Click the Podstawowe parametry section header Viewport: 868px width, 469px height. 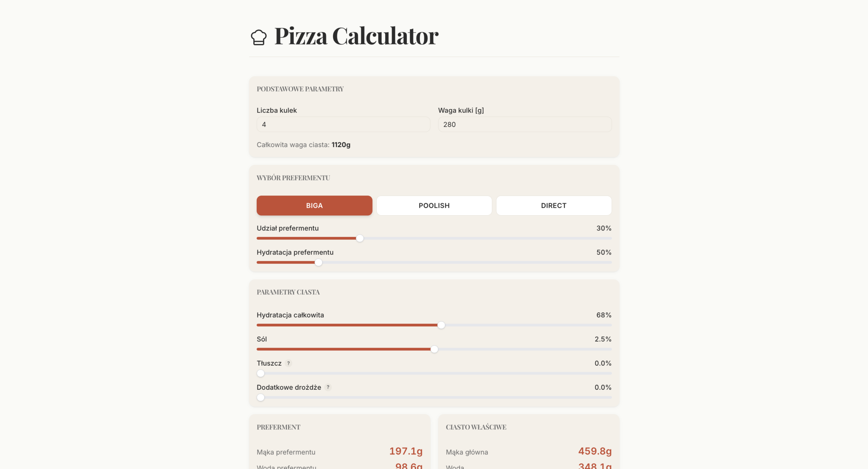pyautogui.click(x=300, y=89)
